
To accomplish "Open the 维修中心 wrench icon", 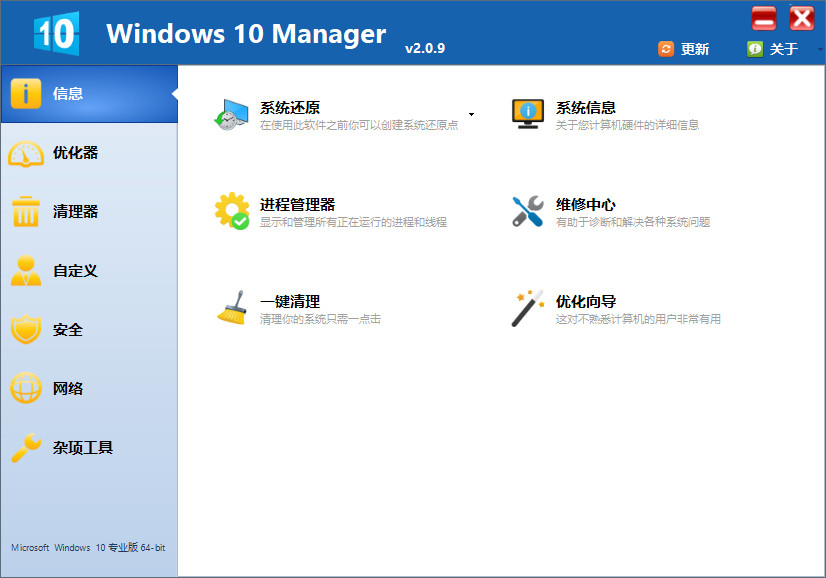I will coord(527,210).
